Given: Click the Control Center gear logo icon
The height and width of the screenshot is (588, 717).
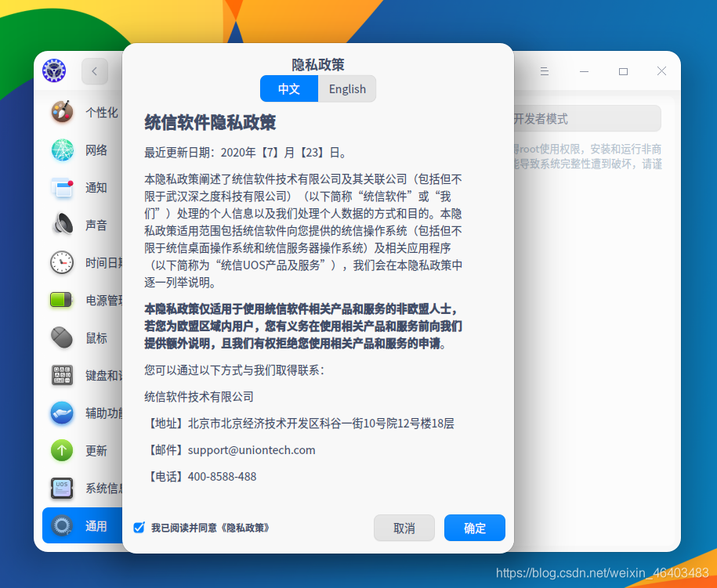Looking at the screenshot, I should pyautogui.click(x=54, y=70).
